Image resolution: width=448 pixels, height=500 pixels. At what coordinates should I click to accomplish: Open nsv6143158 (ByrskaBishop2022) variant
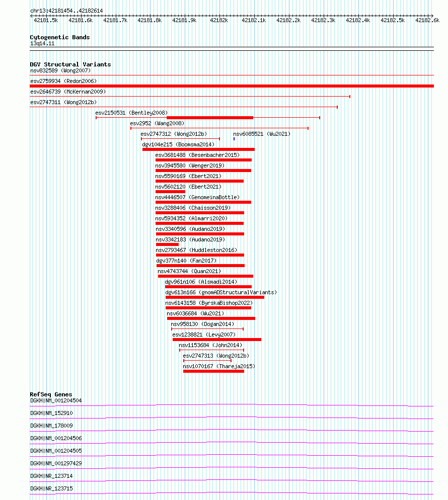coord(209,303)
